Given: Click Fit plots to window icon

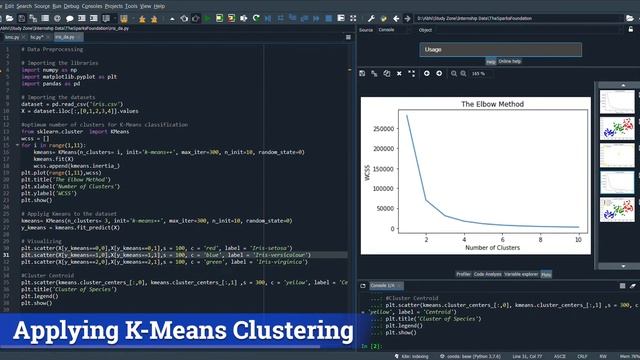Looking at the screenshot, I should (411, 73).
